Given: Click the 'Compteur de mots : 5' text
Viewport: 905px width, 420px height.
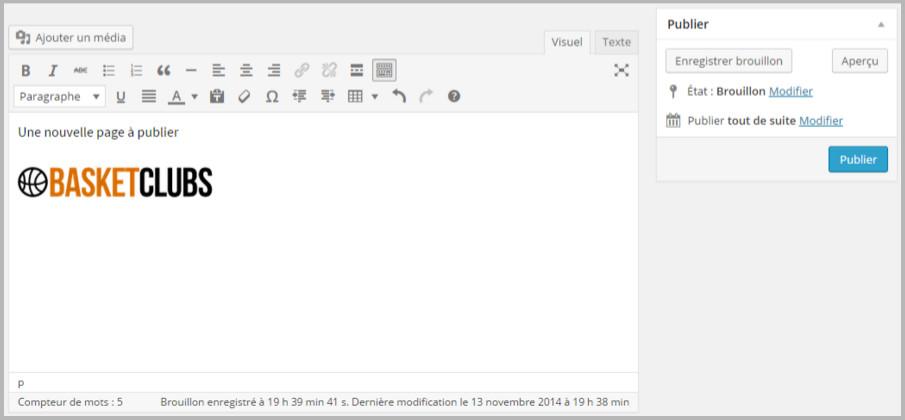Looking at the screenshot, I should click(x=70, y=402).
